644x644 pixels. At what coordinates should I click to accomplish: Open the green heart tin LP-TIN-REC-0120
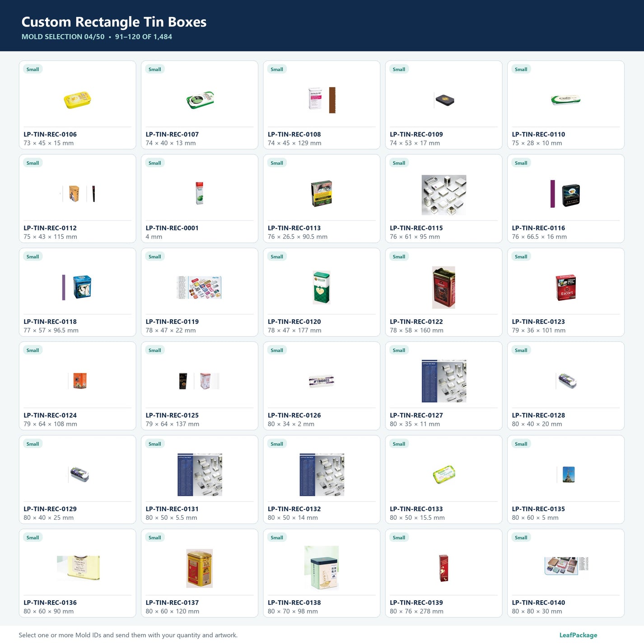[322, 287]
